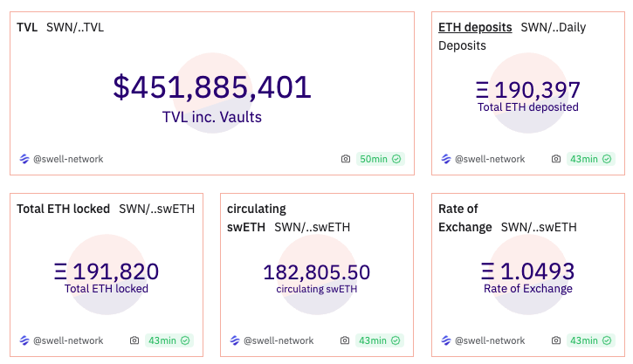Screen dimensions: 633x364
Task: Click camera icon in circulating swETH card
Action: (x=345, y=340)
